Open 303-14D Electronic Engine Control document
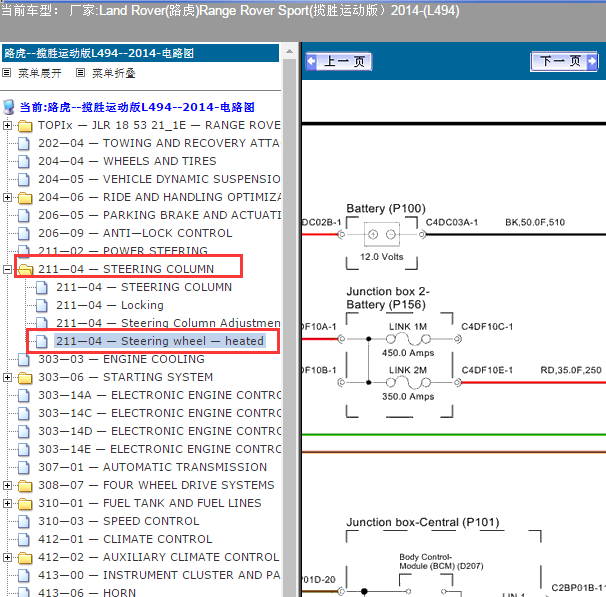The width and height of the screenshot is (606, 597). click(159, 431)
